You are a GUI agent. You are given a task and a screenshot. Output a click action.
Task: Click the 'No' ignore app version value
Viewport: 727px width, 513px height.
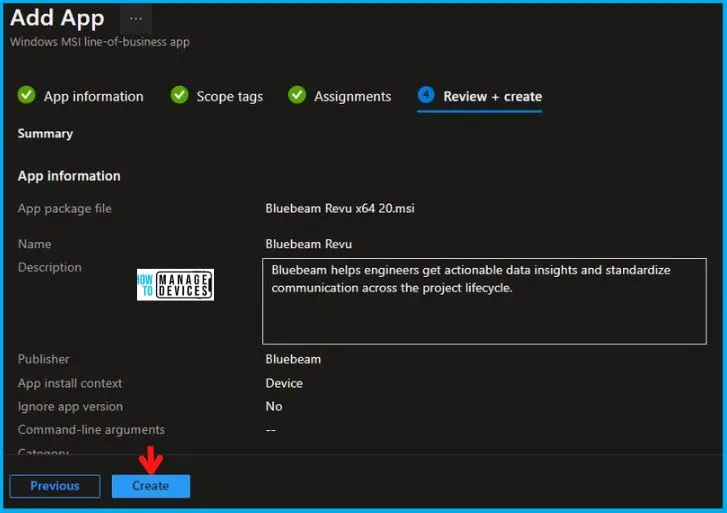[x=274, y=406]
